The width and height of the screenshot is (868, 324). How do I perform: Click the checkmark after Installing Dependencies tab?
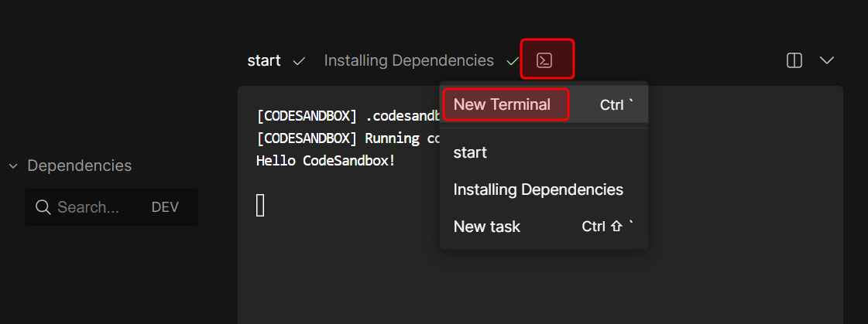click(512, 60)
